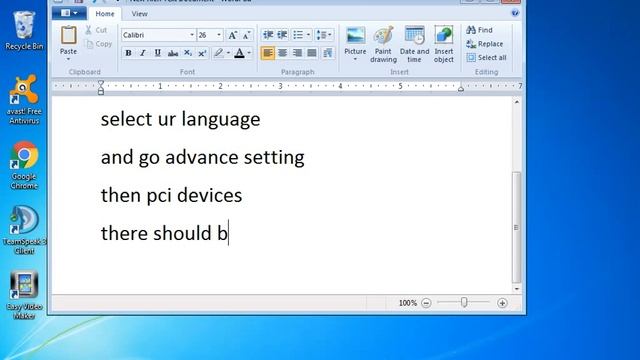The image size is (640, 360).
Task: Click the left indent marker on ruler
Action: (x=101, y=87)
